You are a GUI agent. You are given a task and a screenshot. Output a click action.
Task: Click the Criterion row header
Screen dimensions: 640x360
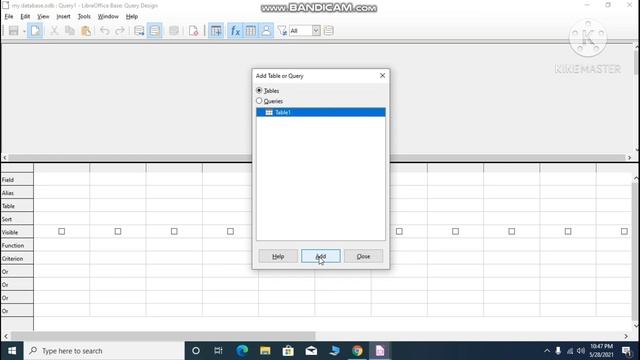pyautogui.click(x=17, y=258)
